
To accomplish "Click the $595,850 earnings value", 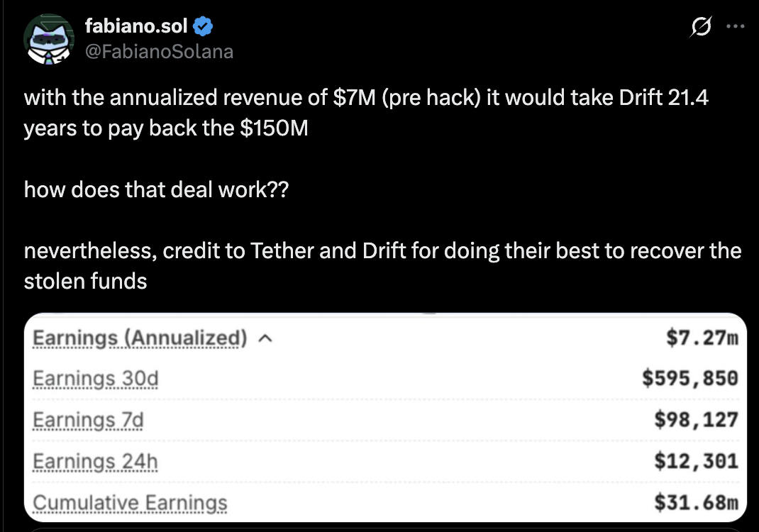I will pyautogui.click(x=689, y=379).
